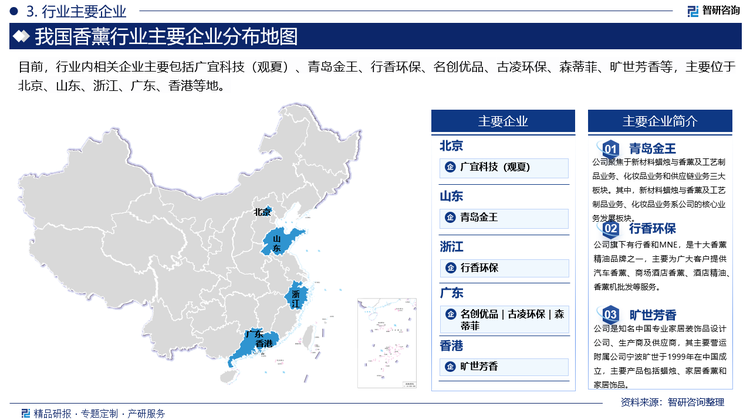Screen dimensions: 750x420
Task: Click the 名创优品 | 古凌环保 | 森蒂菲 box
Action: 504,320
